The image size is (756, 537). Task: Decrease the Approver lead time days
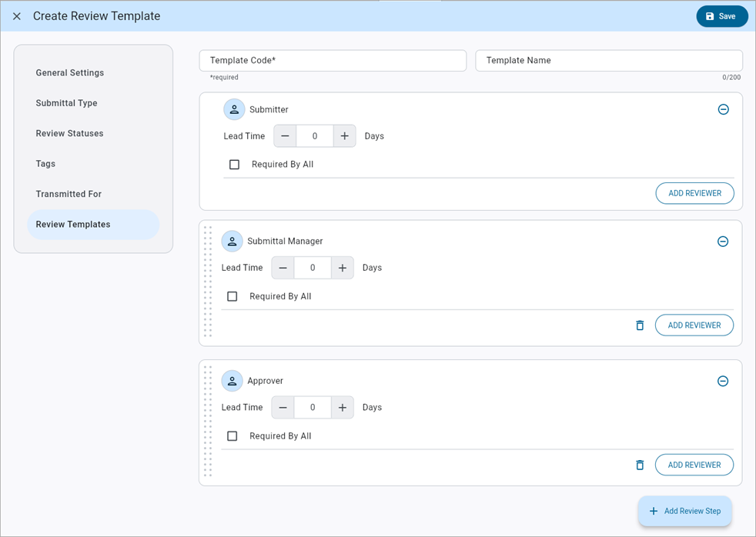click(282, 407)
